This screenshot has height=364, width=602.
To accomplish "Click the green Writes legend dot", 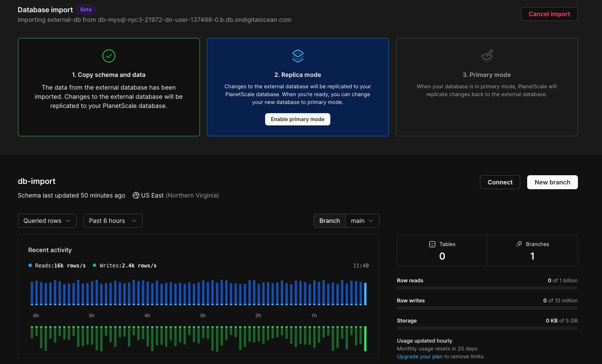I will (94, 266).
